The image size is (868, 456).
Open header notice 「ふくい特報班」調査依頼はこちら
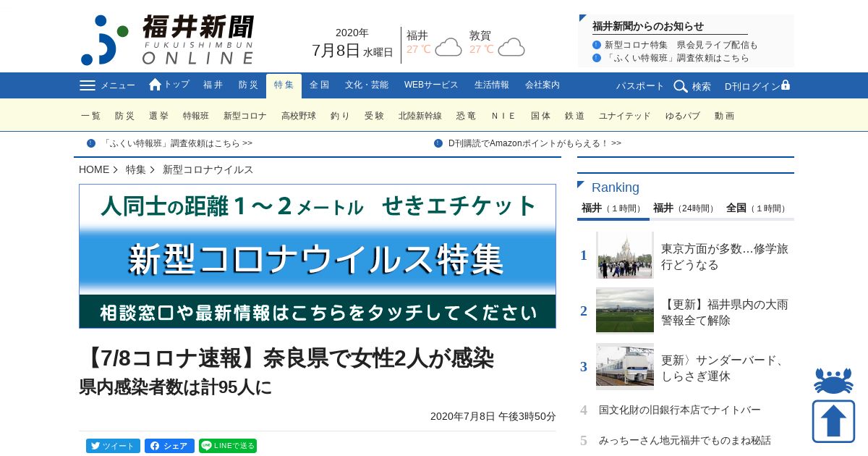pos(677,58)
